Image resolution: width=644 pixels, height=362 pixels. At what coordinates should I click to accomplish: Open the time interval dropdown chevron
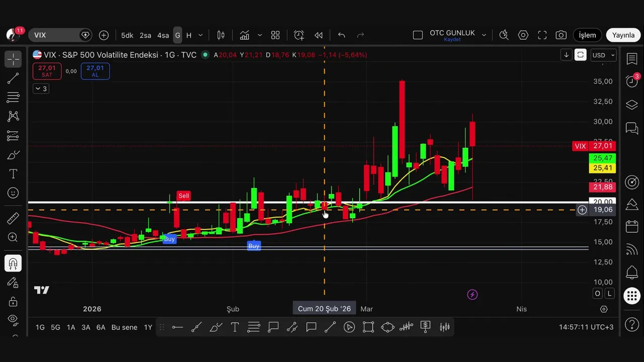point(200,35)
